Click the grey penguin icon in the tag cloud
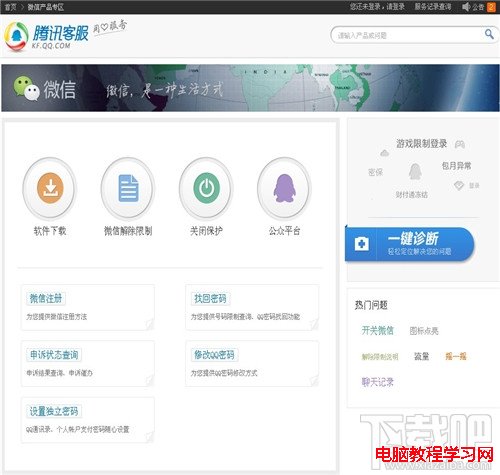 coord(415,172)
